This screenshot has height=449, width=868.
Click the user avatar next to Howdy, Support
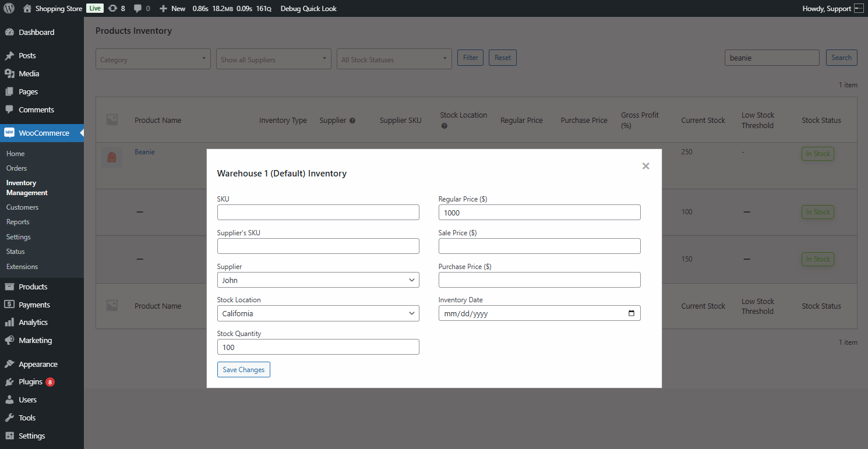pyautogui.click(x=859, y=9)
